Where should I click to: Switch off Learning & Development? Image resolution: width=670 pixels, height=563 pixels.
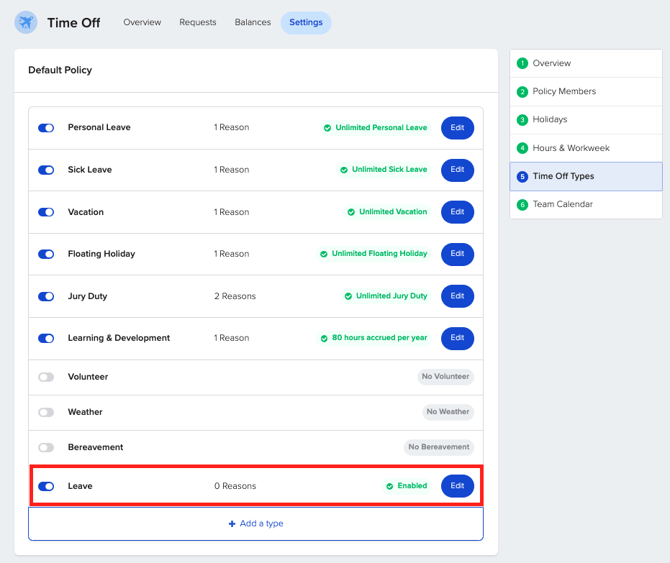(x=46, y=338)
